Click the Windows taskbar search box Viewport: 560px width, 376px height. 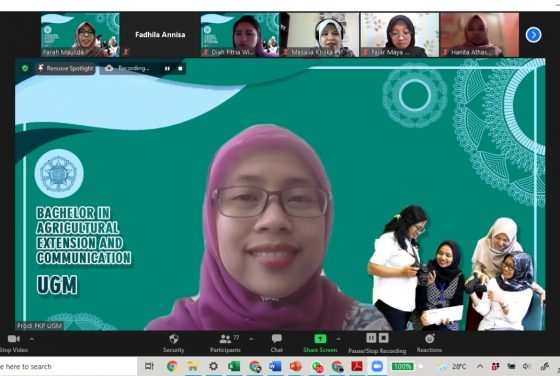(x=68, y=366)
